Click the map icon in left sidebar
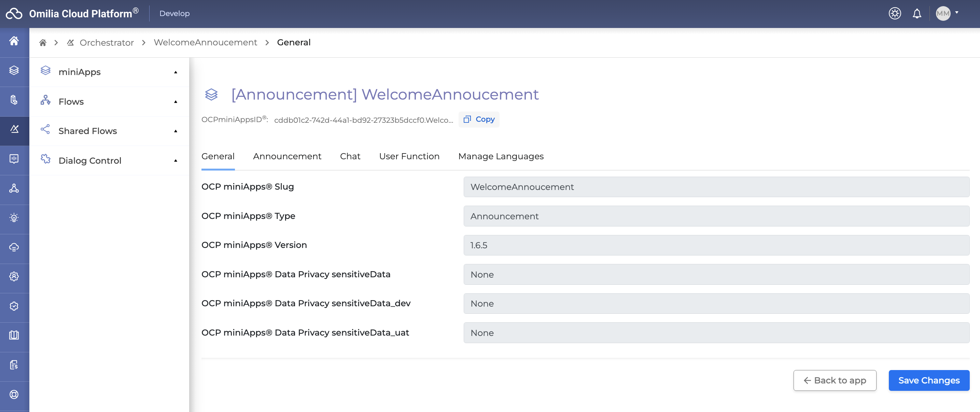The image size is (980, 412). pos(14,335)
